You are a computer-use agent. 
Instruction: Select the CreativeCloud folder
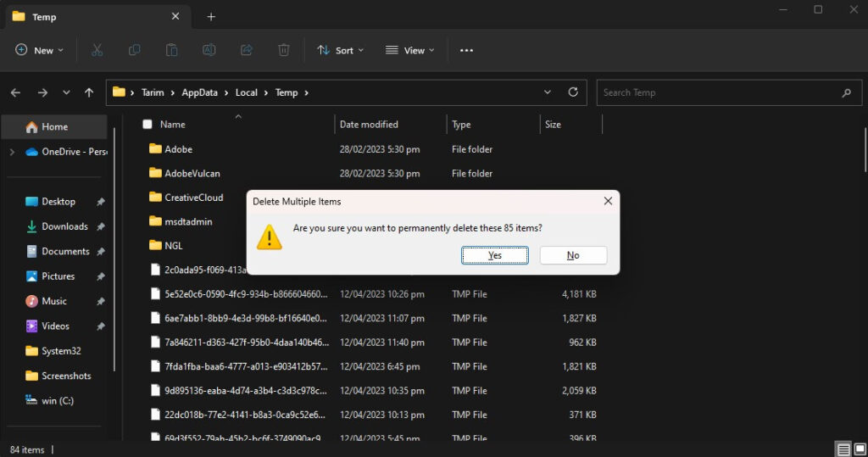[x=186, y=198]
